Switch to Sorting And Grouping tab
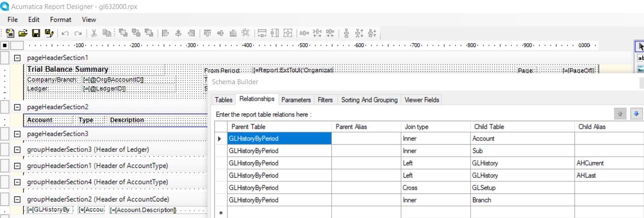The height and width of the screenshot is (218, 644). (369, 100)
